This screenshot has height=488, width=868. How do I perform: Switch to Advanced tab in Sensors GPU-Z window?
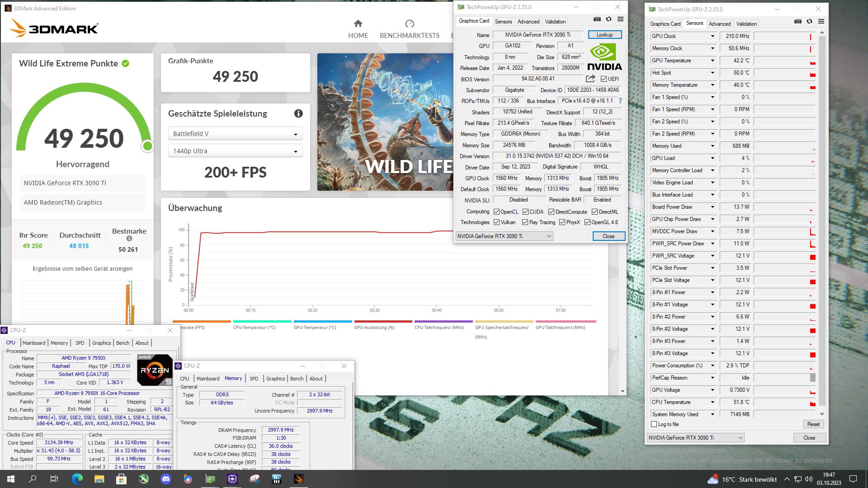coord(719,24)
